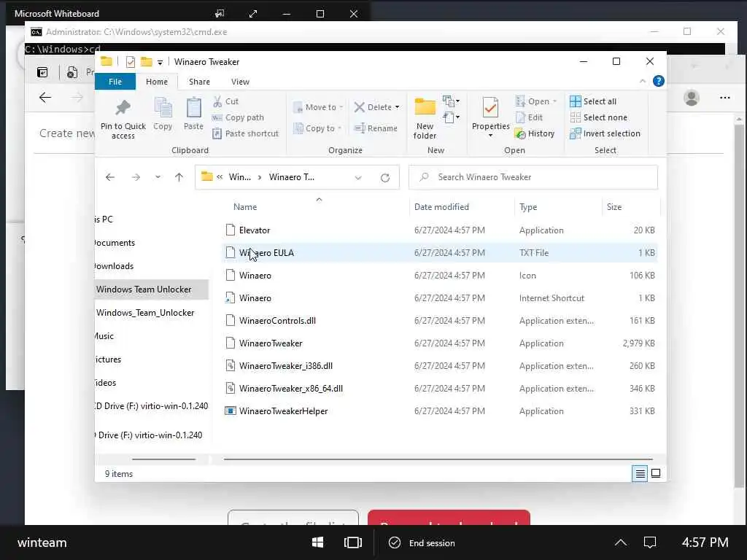Click Paste shortcut in ribbon
This screenshot has height=560, width=747.
tap(245, 134)
